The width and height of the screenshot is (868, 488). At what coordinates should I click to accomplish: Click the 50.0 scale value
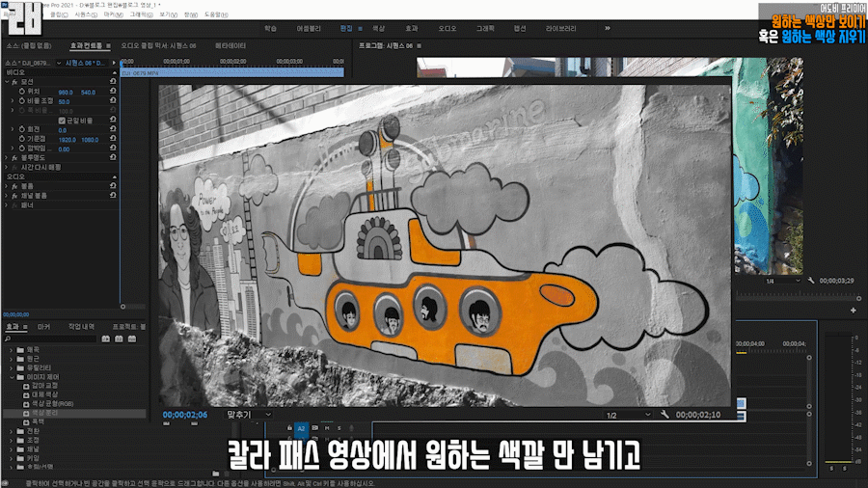(65, 102)
